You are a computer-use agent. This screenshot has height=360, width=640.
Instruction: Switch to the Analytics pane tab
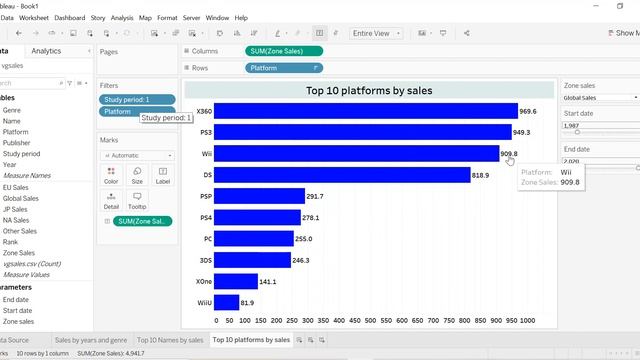tap(46, 51)
